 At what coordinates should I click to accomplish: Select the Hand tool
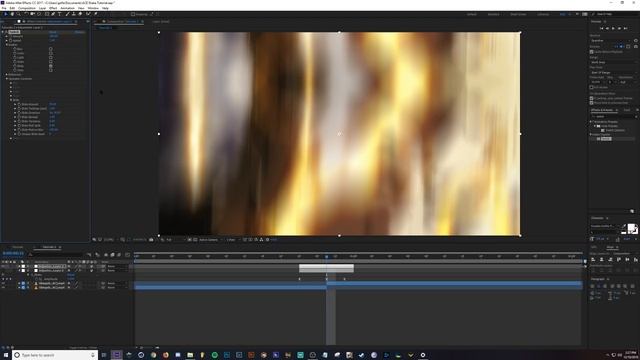click(12, 14)
